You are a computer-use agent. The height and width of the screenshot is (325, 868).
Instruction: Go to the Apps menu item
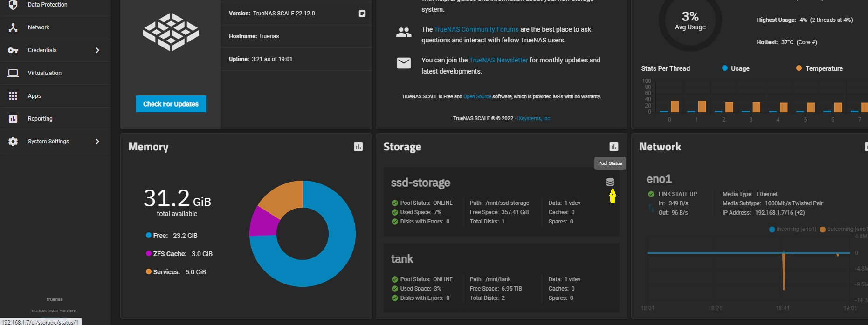pyautogui.click(x=34, y=96)
